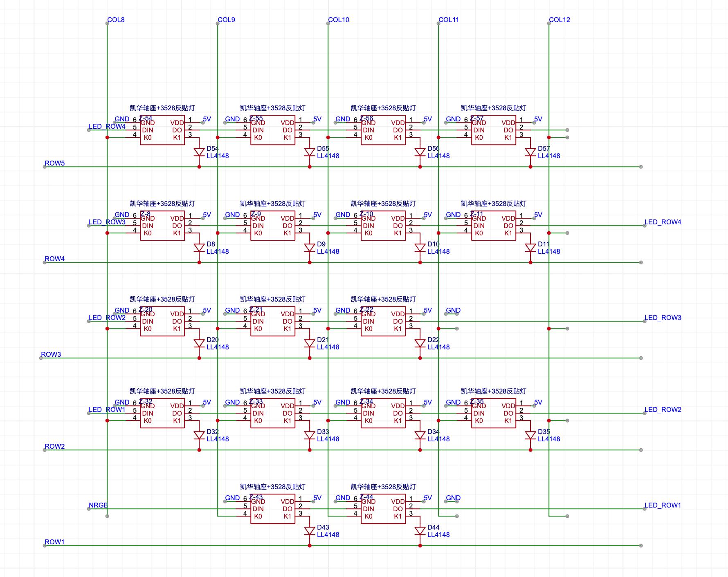Select diode symbol D44
The height and width of the screenshot is (577, 728).
pos(420,531)
